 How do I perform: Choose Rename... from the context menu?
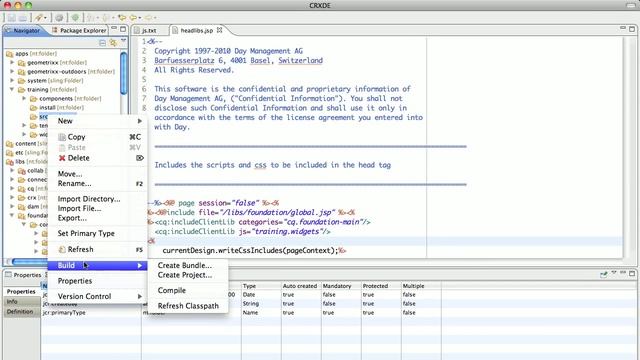click(98, 184)
